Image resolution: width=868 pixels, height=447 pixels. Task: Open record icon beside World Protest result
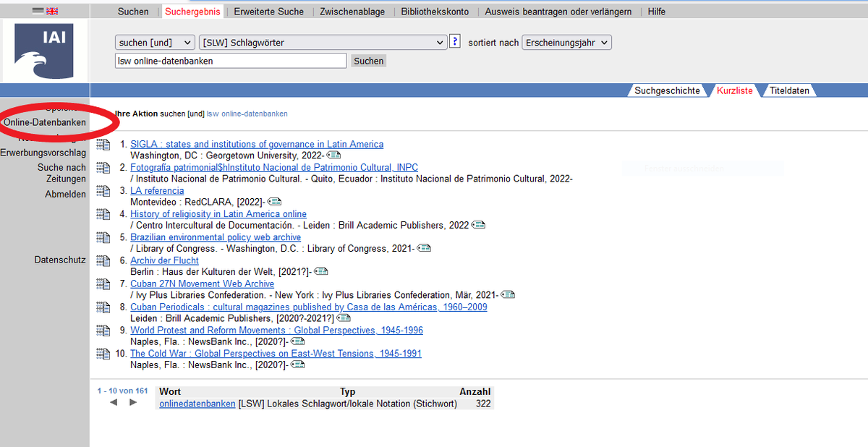tap(103, 331)
